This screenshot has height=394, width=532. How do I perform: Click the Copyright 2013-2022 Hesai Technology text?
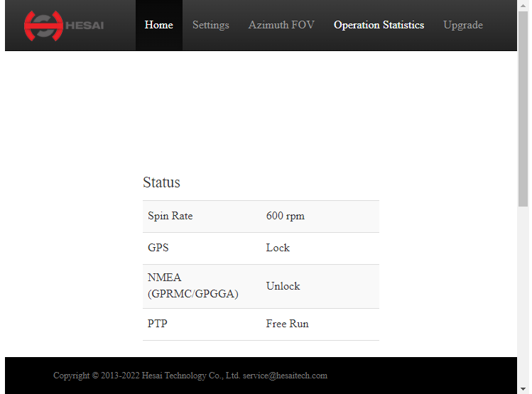coord(146,376)
